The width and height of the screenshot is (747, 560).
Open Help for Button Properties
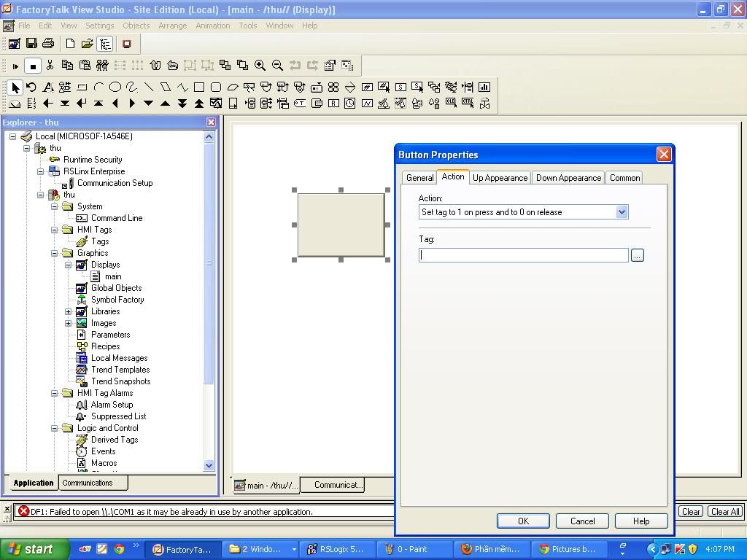tap(640, 521)
